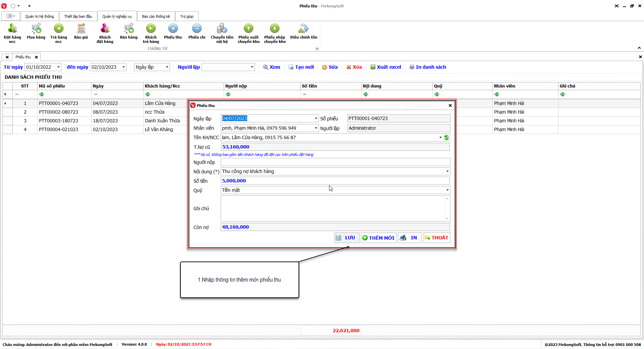Click the THÊM MỚI button

(378, 238)
